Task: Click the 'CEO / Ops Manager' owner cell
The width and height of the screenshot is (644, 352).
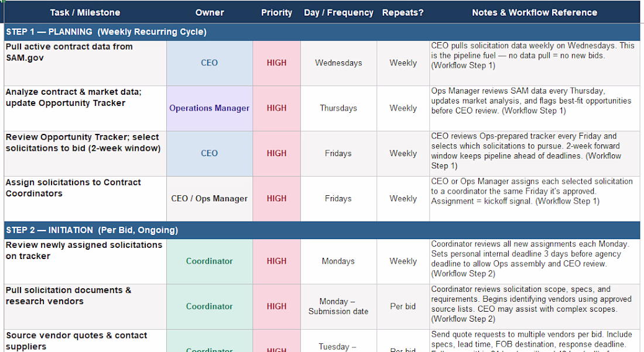Action: point(210,199)
